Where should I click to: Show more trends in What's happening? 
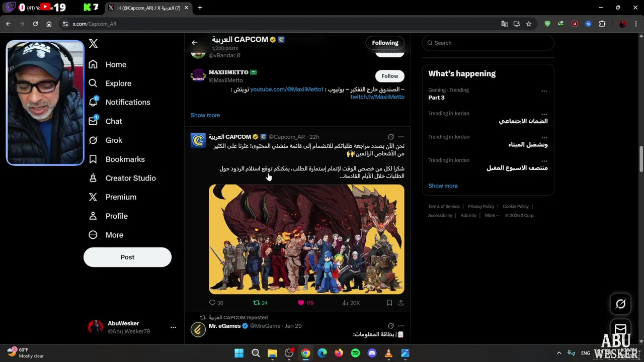(x=443, y=186)
